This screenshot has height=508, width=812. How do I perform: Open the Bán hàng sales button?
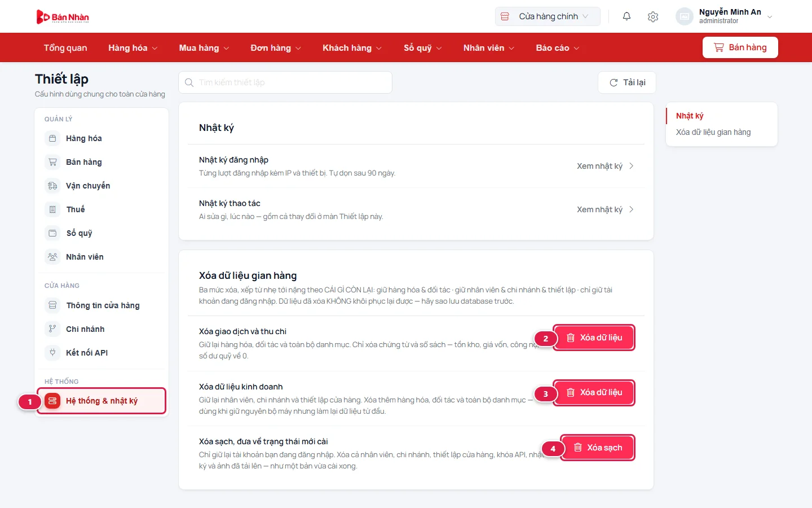pyautogui.click(x=740, y=47)
